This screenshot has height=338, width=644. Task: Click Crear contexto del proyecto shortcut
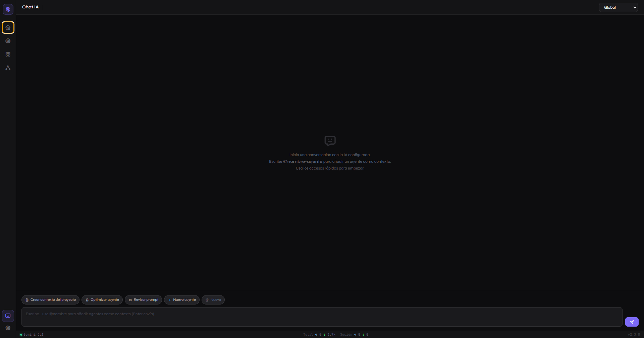[x=50, y=300]
